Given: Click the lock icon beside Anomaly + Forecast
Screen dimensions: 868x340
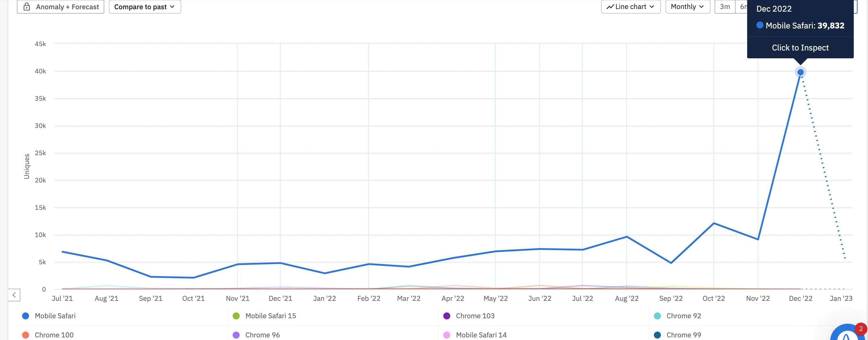Looking at the screenshot, I should [x=27, y=7].
